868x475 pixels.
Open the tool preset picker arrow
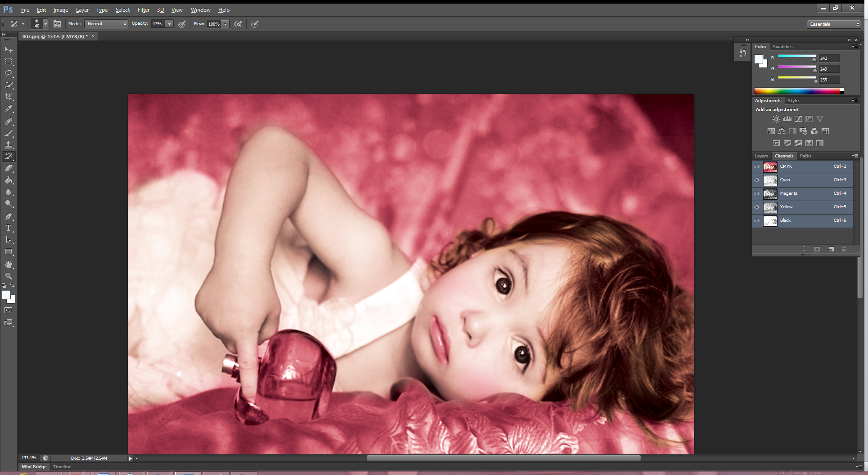click(x=23, y=24)
